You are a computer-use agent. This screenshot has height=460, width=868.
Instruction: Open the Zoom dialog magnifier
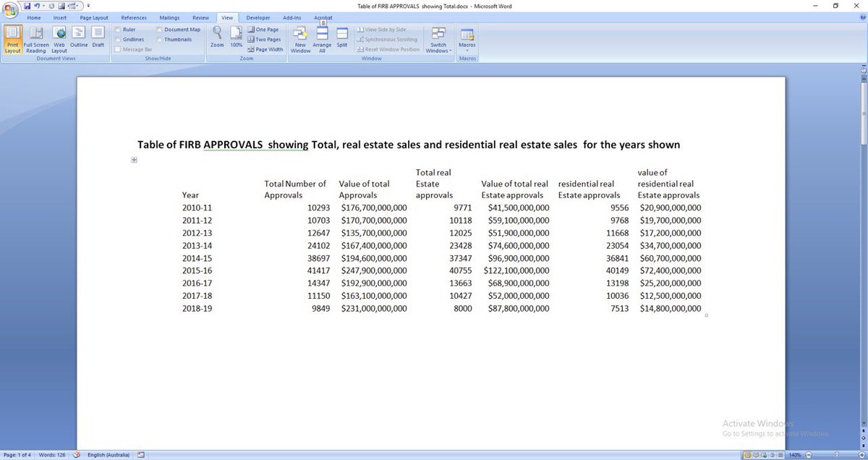(x=217, y=37)
